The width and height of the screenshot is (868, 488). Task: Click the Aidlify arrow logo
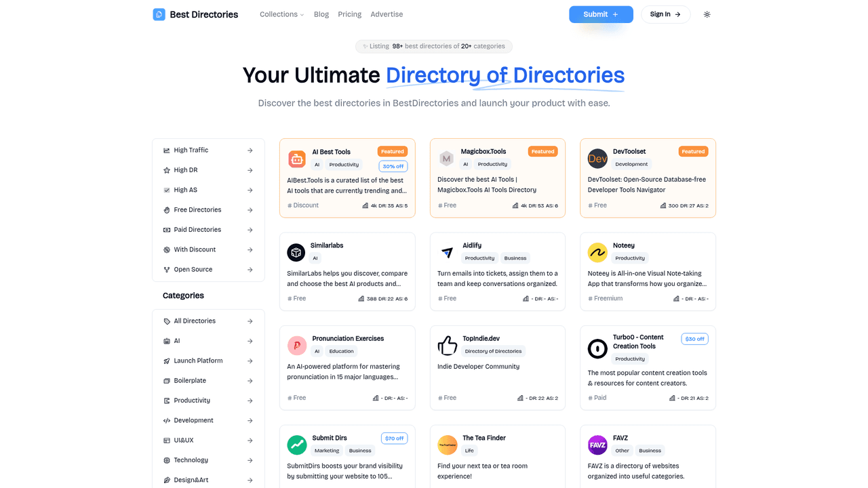coord(447,253)
